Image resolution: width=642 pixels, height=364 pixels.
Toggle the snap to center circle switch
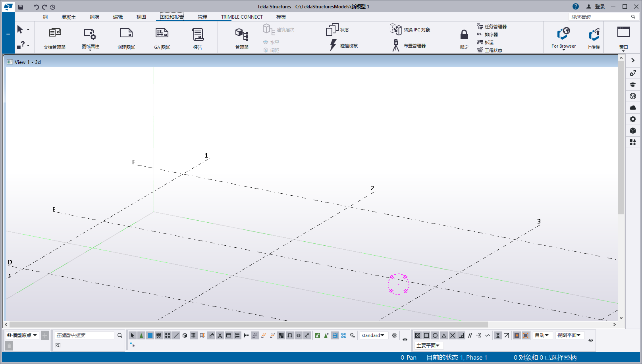[x=435, y=335]
